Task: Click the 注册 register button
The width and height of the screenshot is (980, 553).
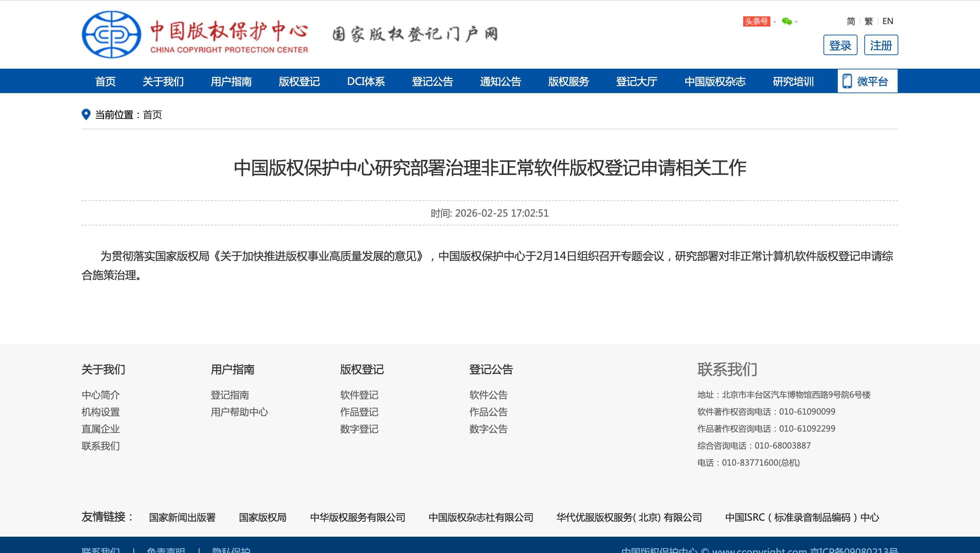Action: click(x=881, y=45)
